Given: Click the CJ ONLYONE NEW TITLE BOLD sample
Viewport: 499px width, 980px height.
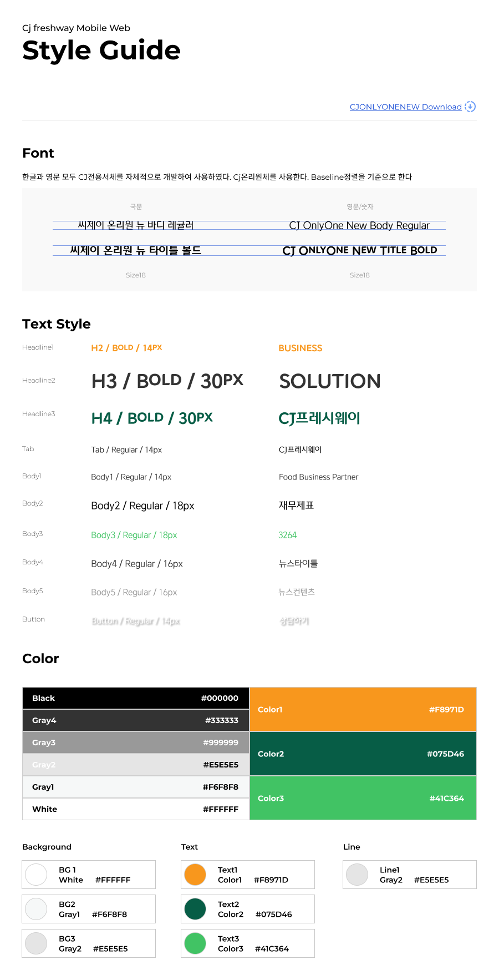Looking at the screenshot, I should (x=360, y=250).
